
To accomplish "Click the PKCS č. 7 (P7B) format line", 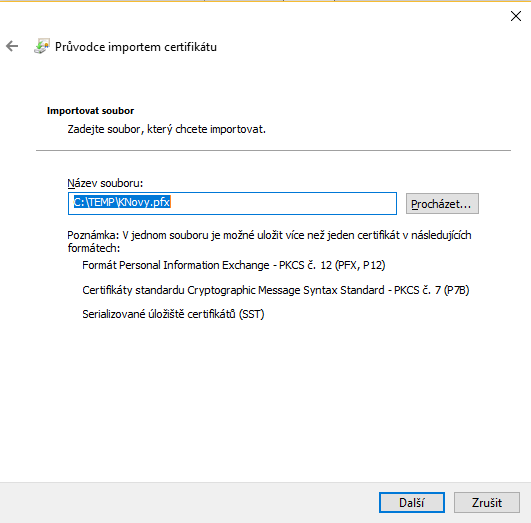I will (276, 290).
